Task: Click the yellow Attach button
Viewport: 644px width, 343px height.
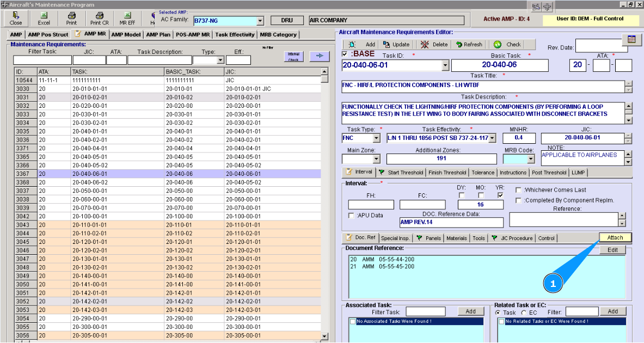Action: tap(615, 237)
